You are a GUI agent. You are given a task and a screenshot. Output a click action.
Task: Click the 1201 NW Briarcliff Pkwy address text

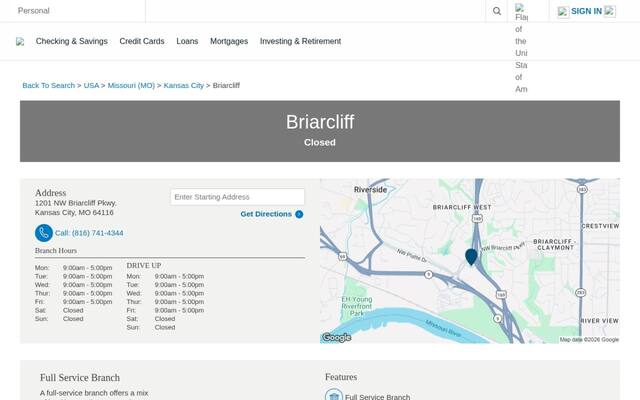coord(76,203)
